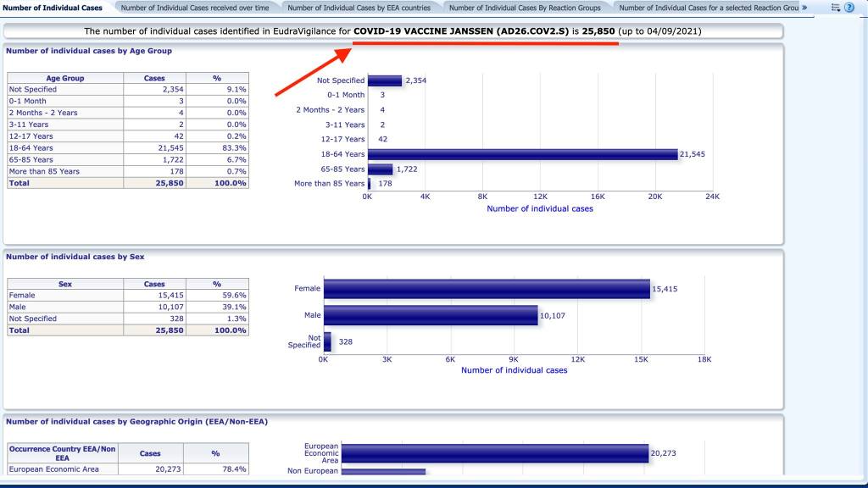Viewport: 868px width, 488px height.
Task: Click the 18-64 Years bar in chart
Action: pos(522,154)
